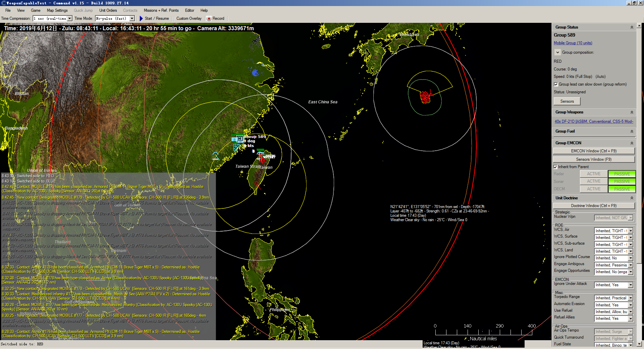Screen dimensions: 644x349
Task: Open the WCS, Land doctrine dropdown
Action: click(631, 251)
